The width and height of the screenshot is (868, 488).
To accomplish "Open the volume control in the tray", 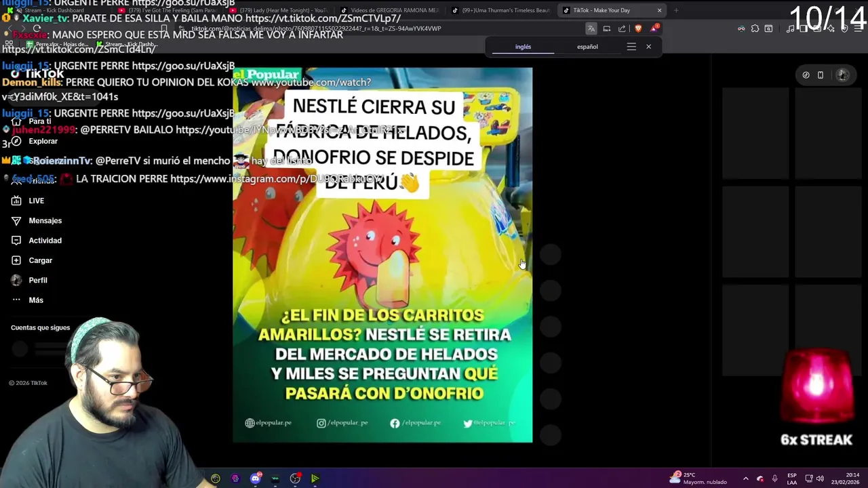I will pos(820,479).
